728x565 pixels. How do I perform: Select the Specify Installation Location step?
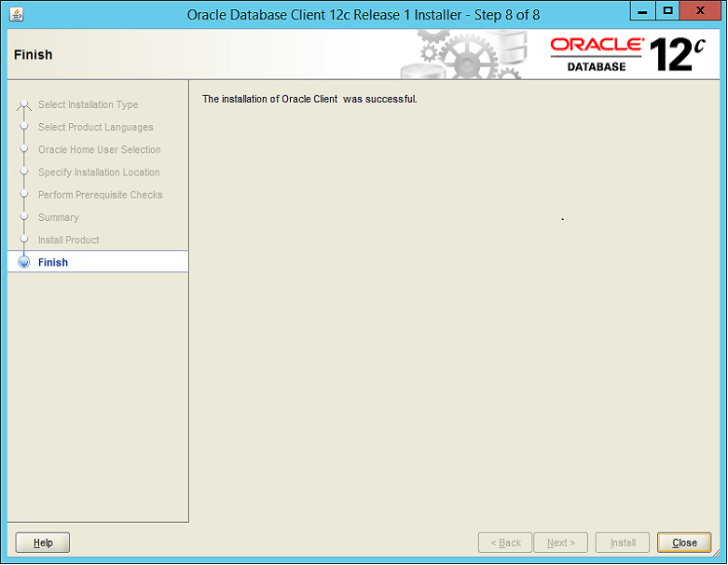click(x=99, y=172)
